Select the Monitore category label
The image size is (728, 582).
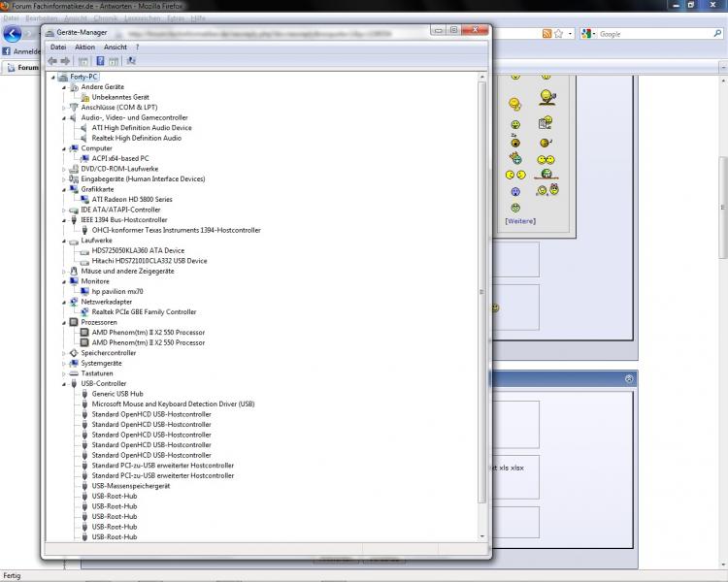pyautogui.click(x=95, y=281)
